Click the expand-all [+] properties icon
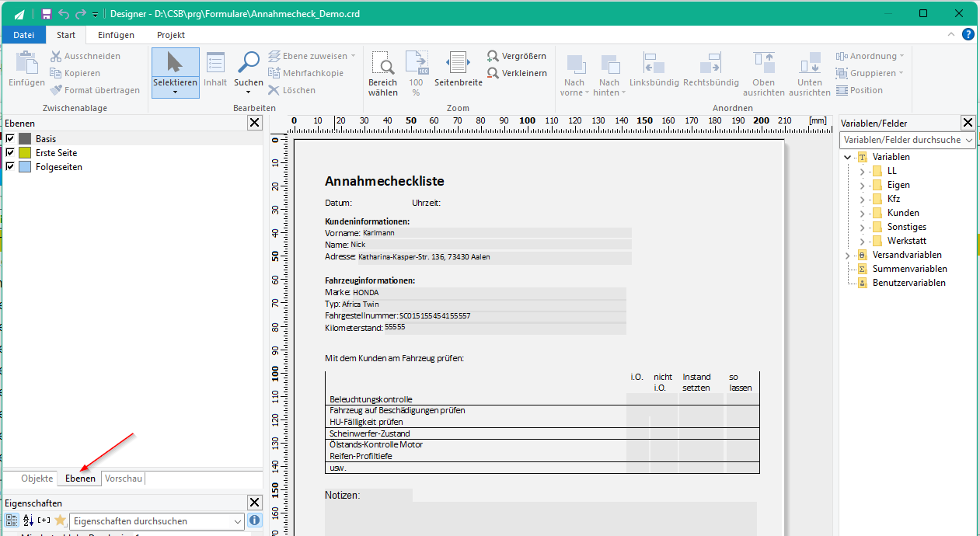The width and height of the screenshot is (980, 536). [x=44, y=520]
